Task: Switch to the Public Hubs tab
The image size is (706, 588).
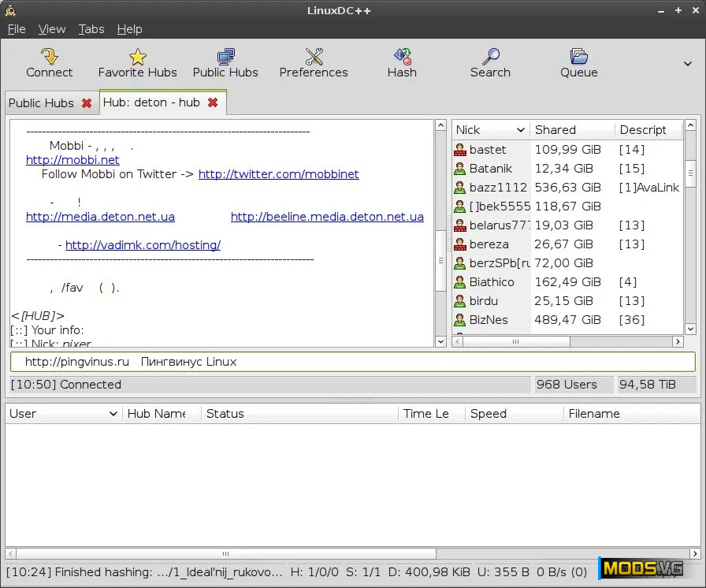Action: [x=41, y=103]
